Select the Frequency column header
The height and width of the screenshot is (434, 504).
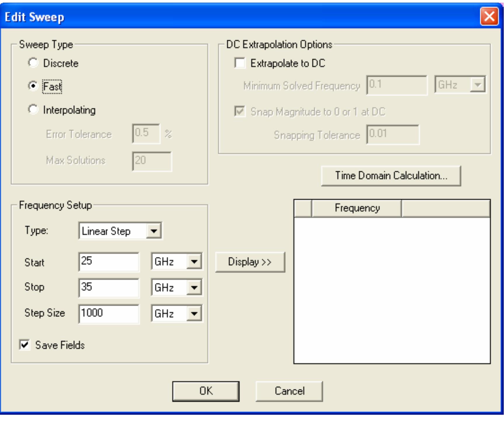(357, 207)
